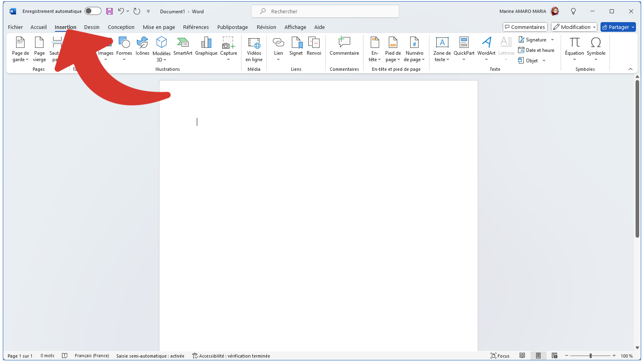The width and height of the screenshot is (644, 362).
Task: Open the Équation dropdown
Action: (574, 60)
